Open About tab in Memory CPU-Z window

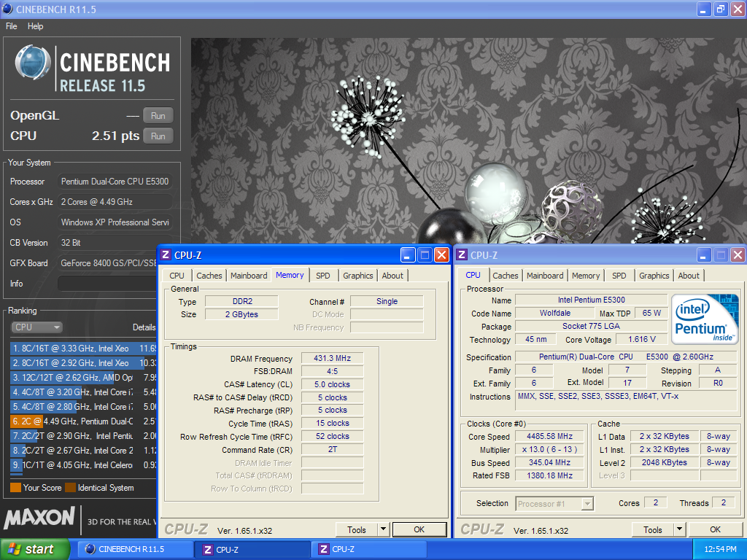click(x=392, y=276)
